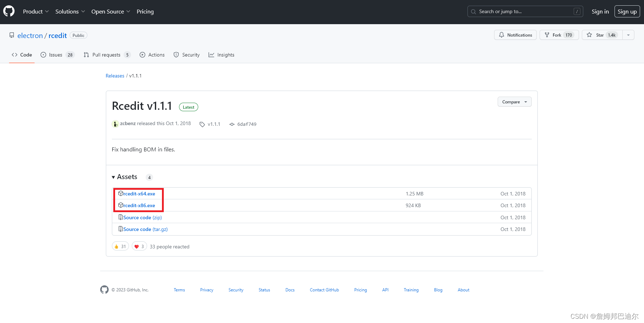644x323 pixels.
Task: Open the rcedit repository link
Action: 58,36
